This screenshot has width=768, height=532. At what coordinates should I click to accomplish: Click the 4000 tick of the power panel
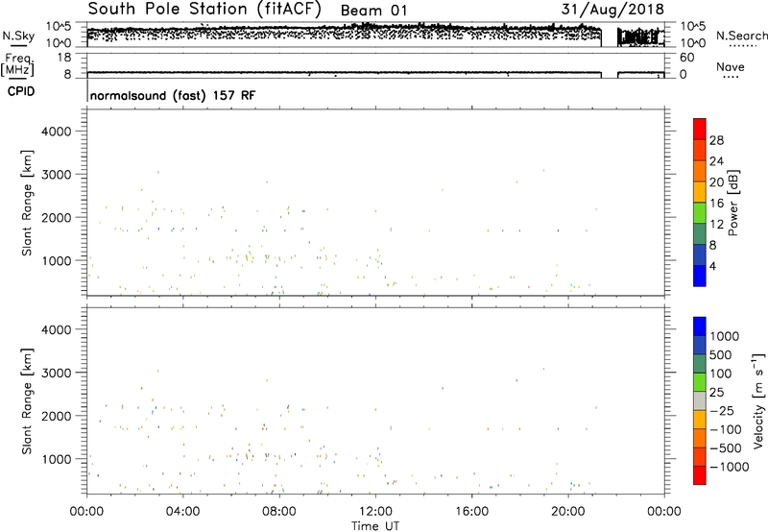pos(57,132)
